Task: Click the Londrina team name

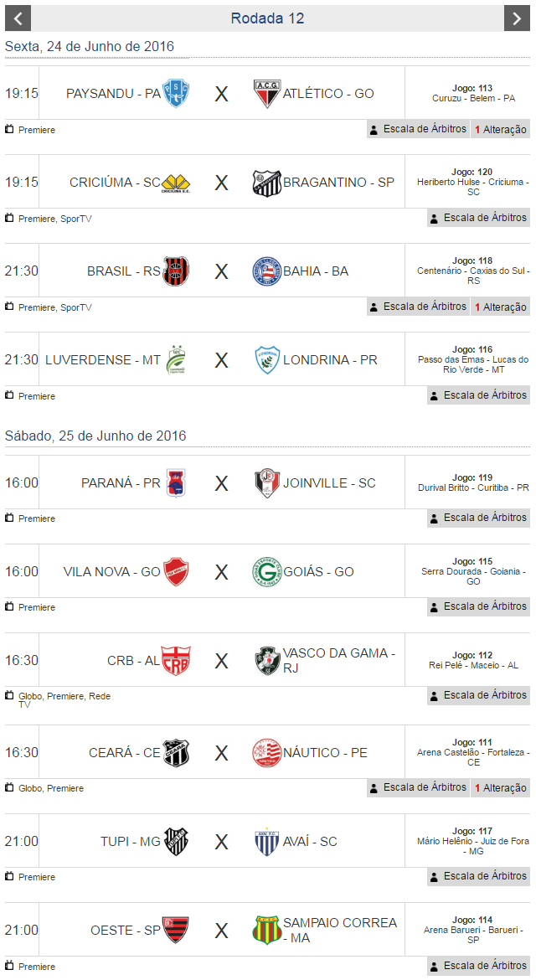Action: [x=330, y=360]
